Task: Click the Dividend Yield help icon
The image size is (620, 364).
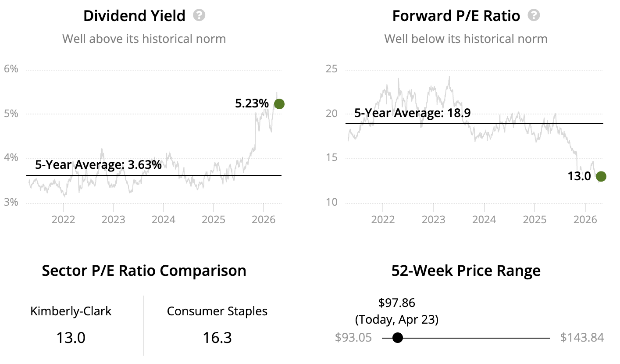Action: pyautogui.click(x=199, y=16)
